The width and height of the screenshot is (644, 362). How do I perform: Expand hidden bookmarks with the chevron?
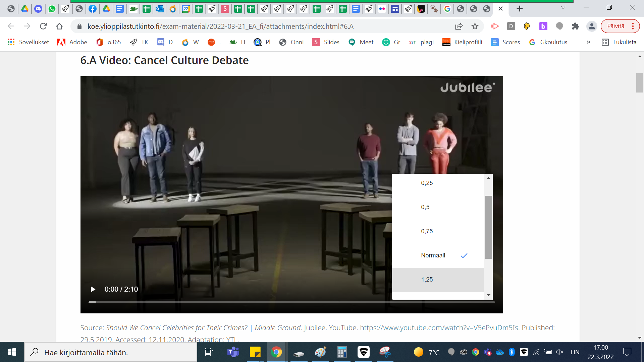coord(588,42)
